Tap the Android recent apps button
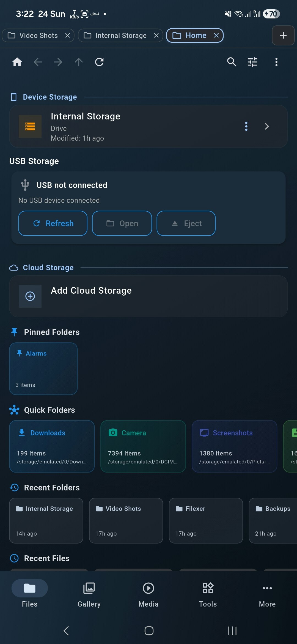The image size is (297, 644). [x=232, y=631]
